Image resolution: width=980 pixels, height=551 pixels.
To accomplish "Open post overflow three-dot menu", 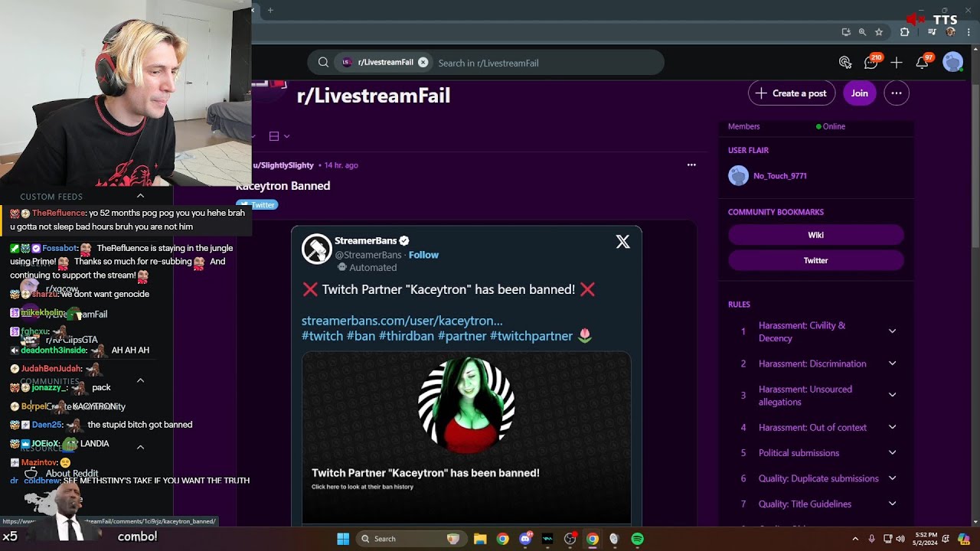I will (691, 165).
